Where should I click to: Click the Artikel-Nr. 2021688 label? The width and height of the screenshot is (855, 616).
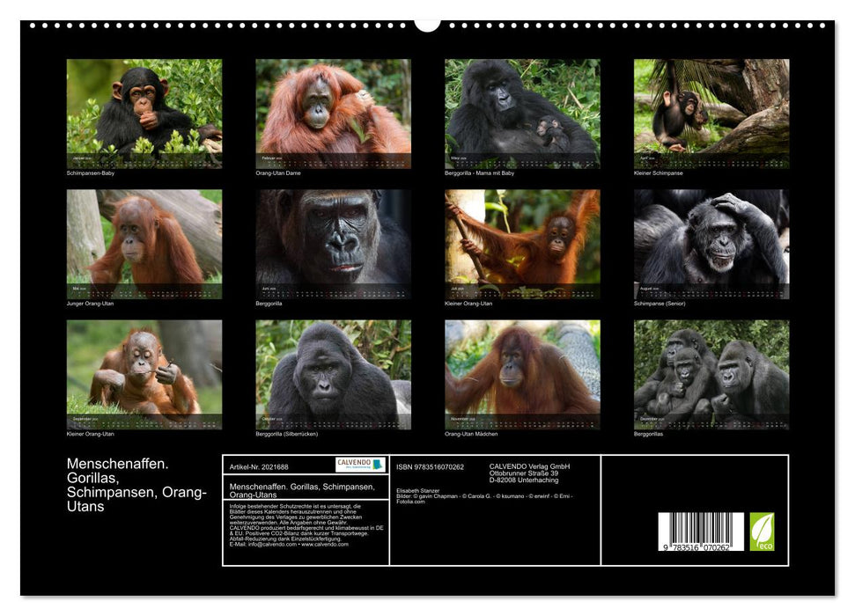coord(259,466)
